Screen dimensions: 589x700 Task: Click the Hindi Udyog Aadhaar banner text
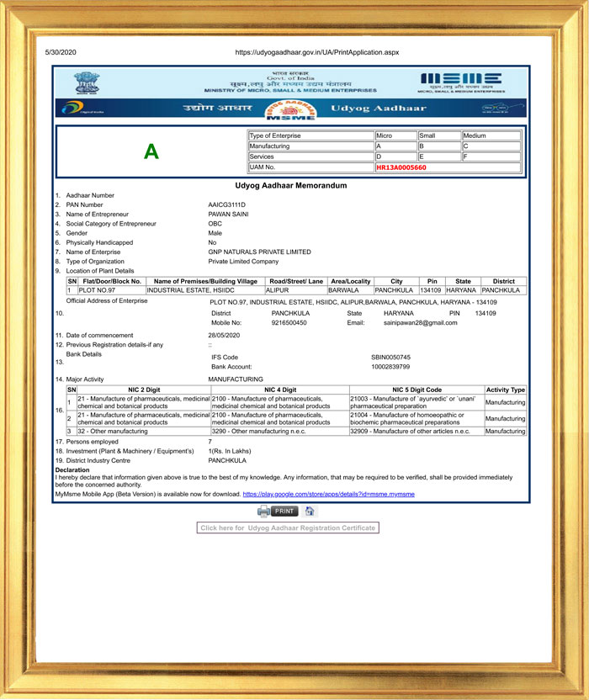(217, 108)
